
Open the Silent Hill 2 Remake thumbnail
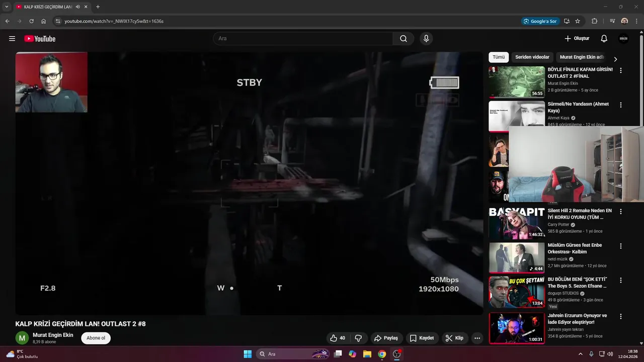(517, 223)
